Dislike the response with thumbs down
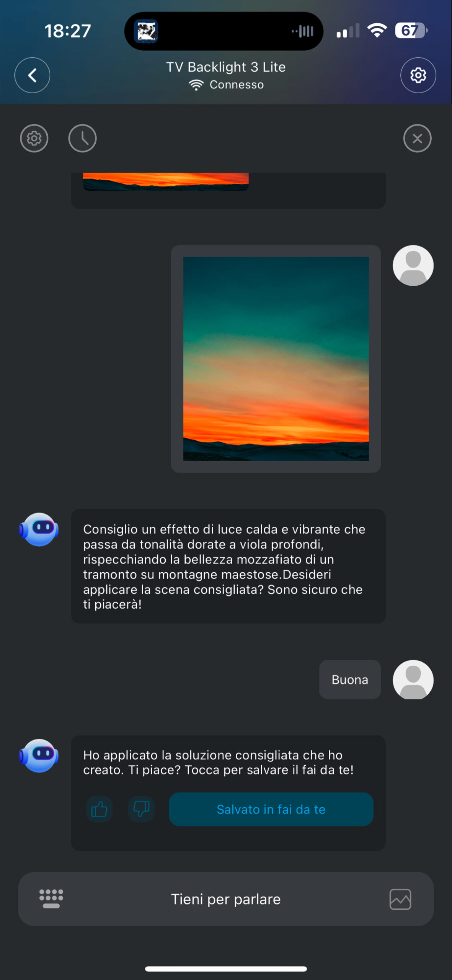The height and width of the screenshot is (980, 452). point(141,809)
